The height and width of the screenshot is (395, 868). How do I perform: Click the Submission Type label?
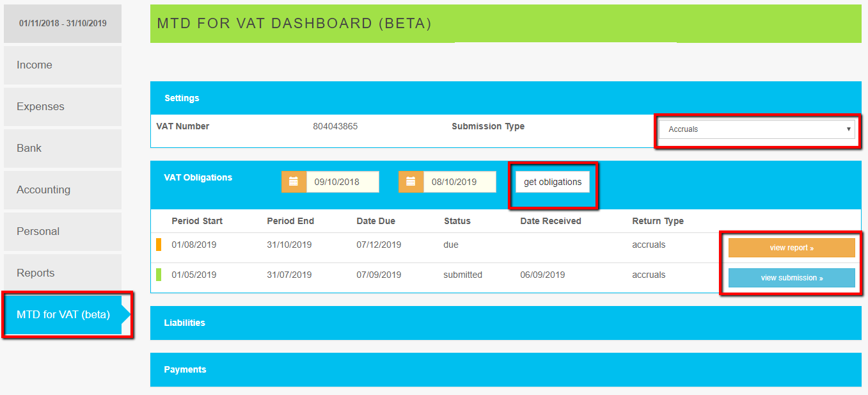tap(488, 126)
